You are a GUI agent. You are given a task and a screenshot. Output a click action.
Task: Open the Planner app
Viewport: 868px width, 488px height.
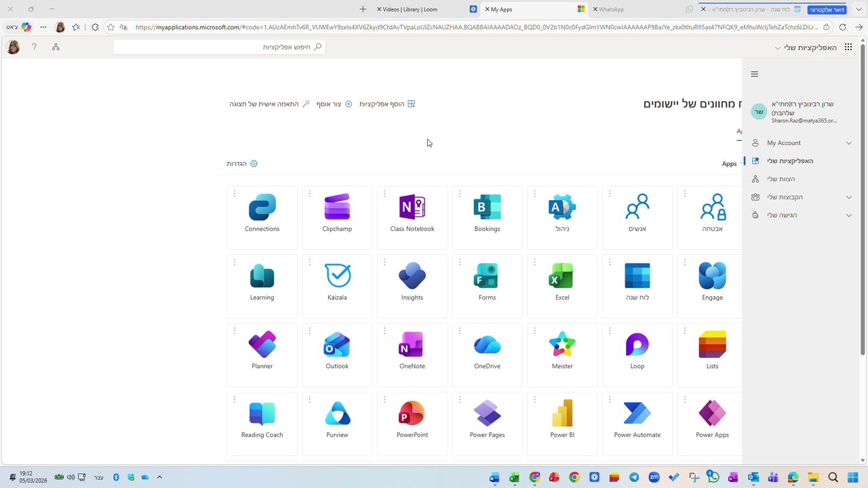262,355
